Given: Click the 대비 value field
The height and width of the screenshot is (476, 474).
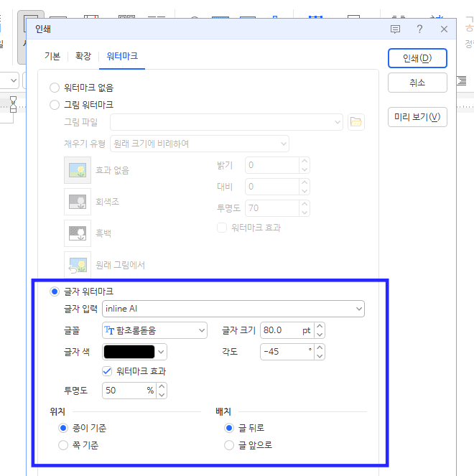Looking at the screenshot, I should coord(272,187).
